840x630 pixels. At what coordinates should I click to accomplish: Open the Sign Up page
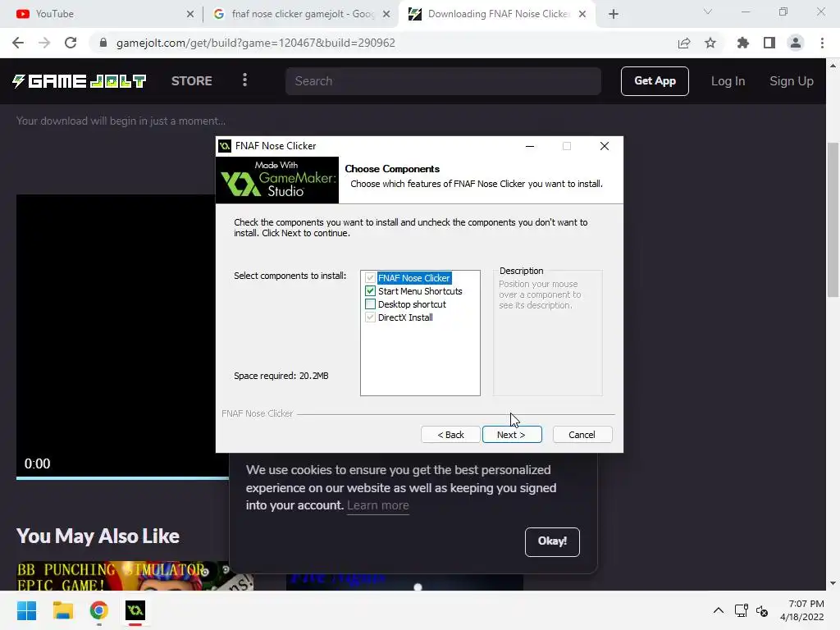point(792,81)
